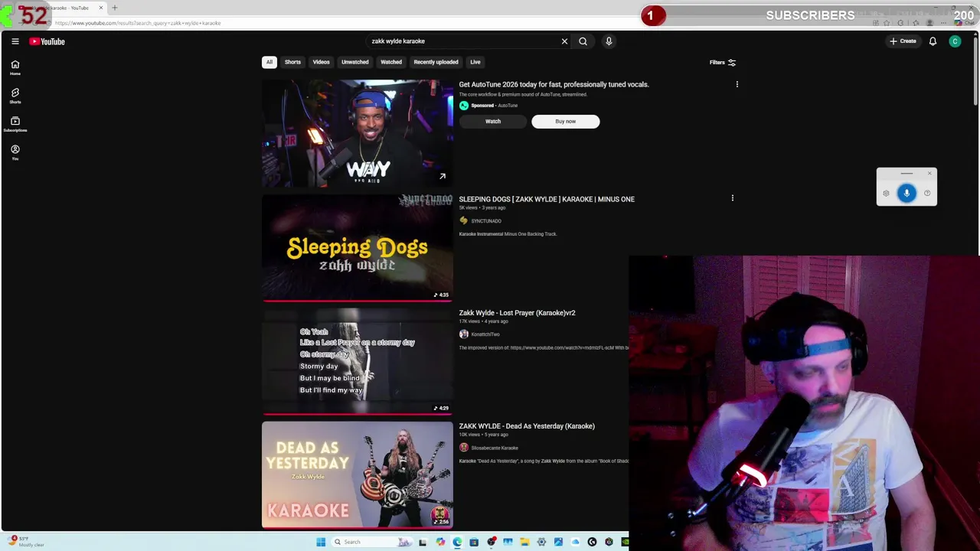Open the SYNCTUNADO channel avatar

[463, 220]
